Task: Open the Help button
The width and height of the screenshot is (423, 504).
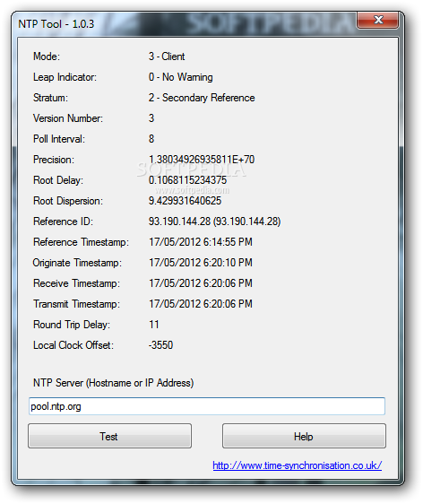Action: [x=304, y=436]
